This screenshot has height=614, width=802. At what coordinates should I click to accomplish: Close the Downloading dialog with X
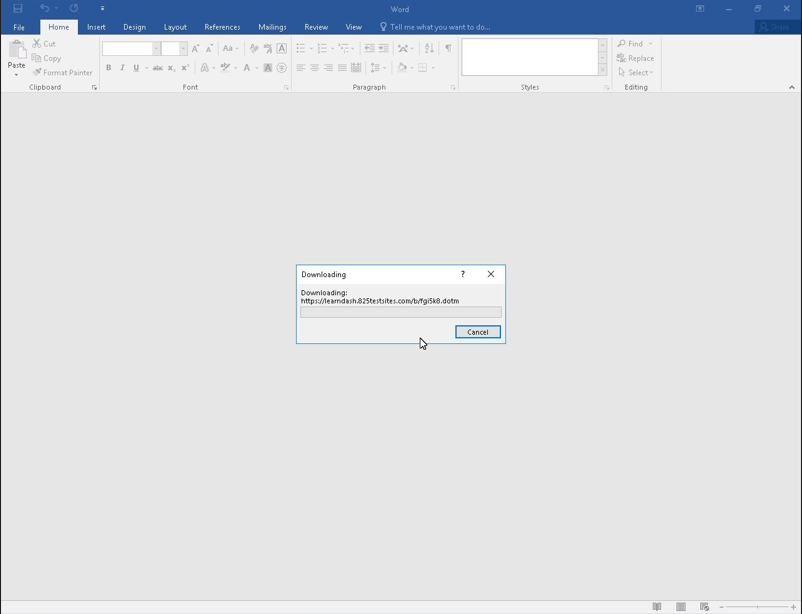490,274
